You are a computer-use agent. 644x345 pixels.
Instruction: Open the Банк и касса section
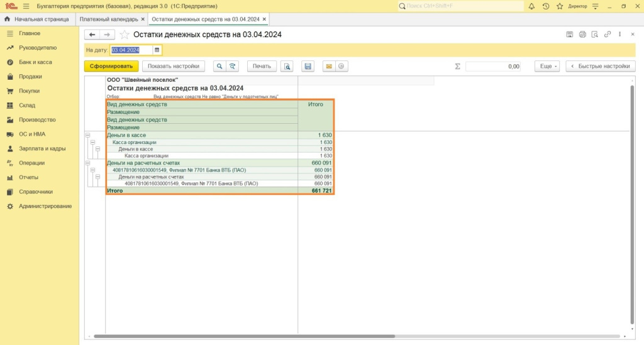(35, 62)
